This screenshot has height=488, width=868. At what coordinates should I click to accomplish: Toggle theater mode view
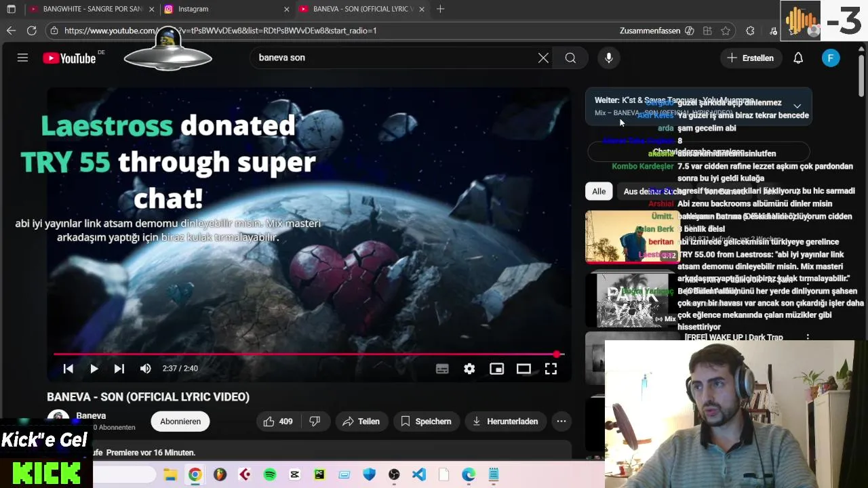coord(524,369)
